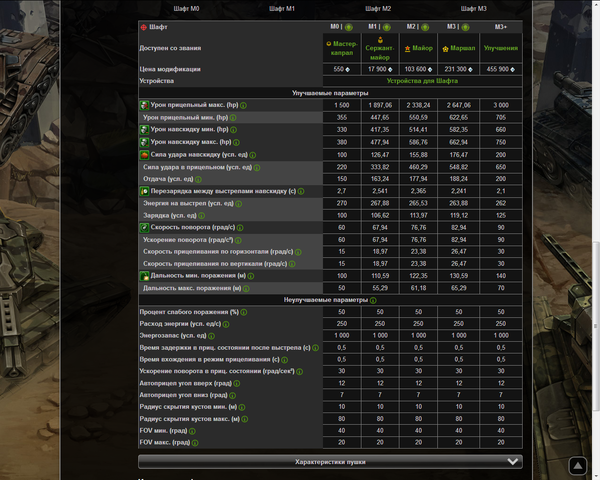
Task: Click the info icon beside Скорость поворота
Action: (240, 228)
